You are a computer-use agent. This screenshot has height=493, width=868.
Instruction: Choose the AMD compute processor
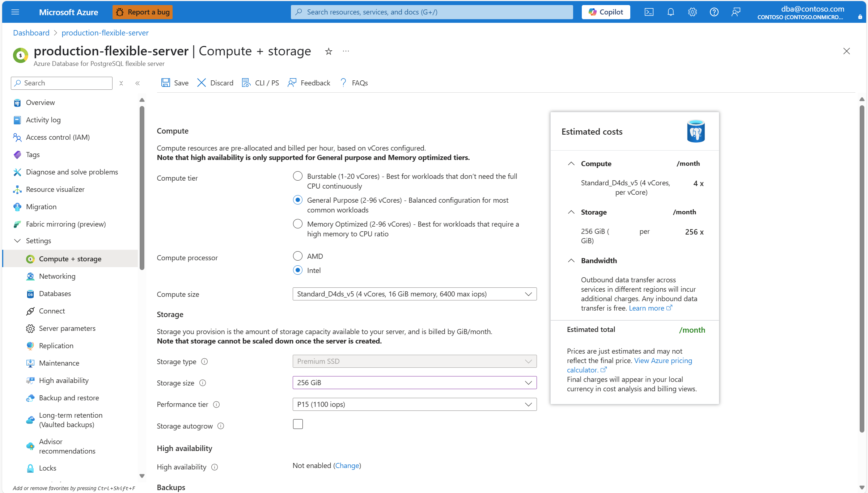point(298,256)
